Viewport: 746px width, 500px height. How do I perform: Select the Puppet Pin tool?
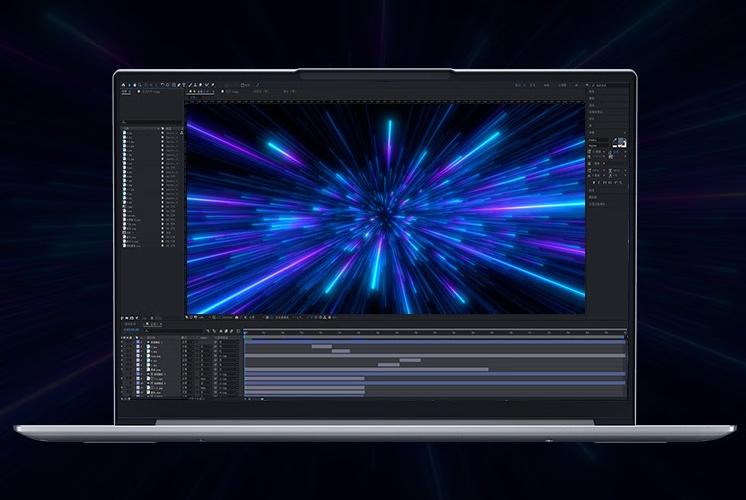[x=213, y=85]
